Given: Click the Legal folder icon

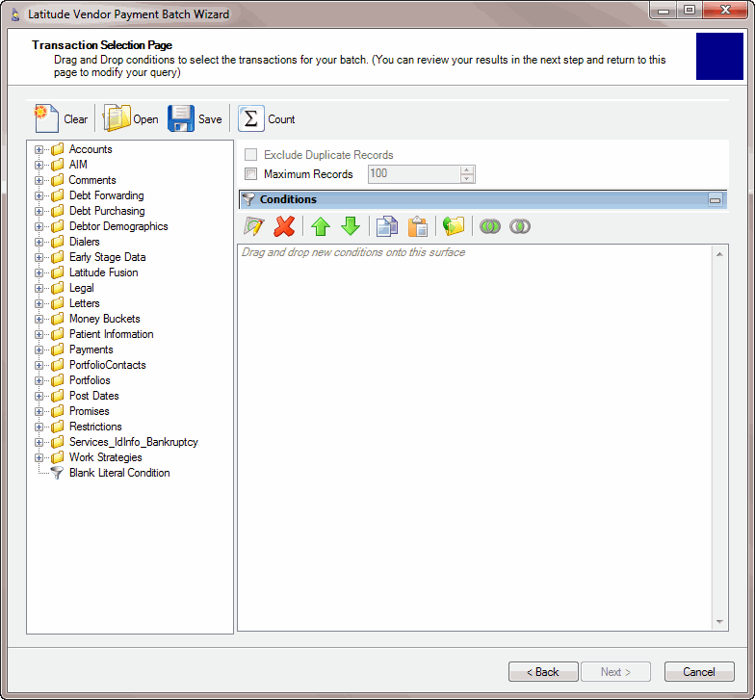Looking at the screenshot, I should (58, 288).
